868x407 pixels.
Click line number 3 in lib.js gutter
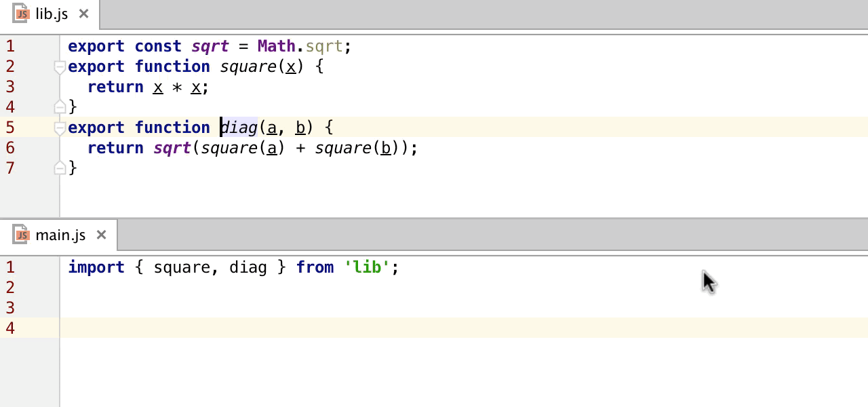pos(10,86)
